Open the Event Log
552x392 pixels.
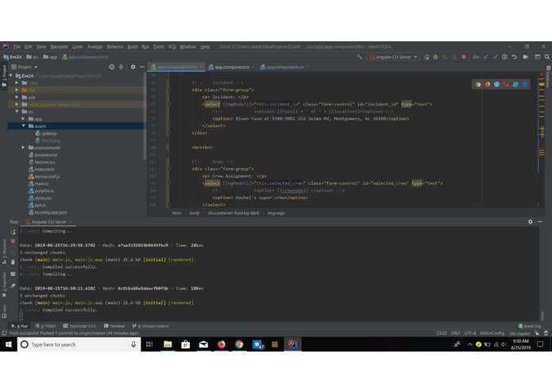pyautogui.click(x=530, y=326)
